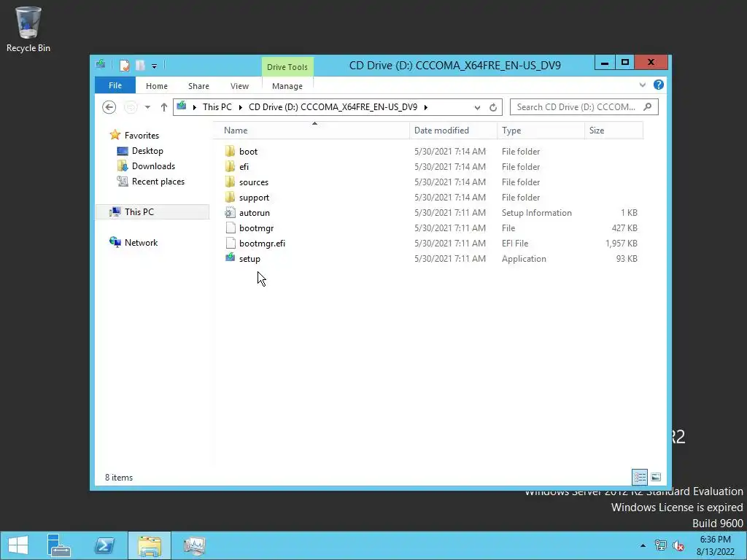Expand arrow after CD Drive breadcrumb
The width and height of the screenshot is (747, 560).
click(x=425, y=107)
